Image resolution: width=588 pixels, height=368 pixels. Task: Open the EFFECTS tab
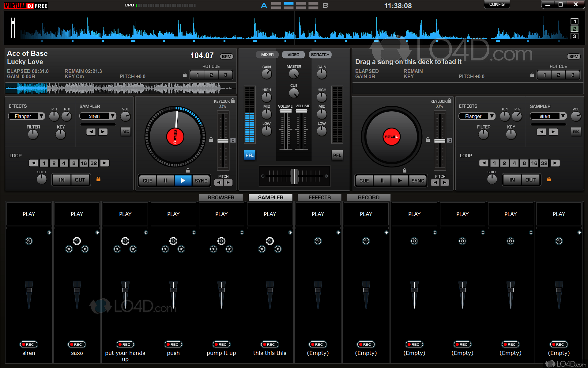(319, 197)
